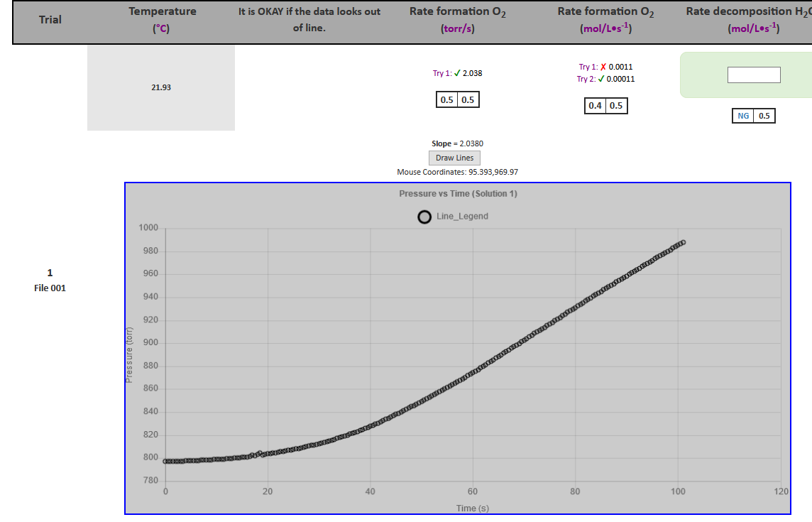The width and height of the screenshot is (812, 522).
Task: Select the Trial column header
Action: coord(50,20)
